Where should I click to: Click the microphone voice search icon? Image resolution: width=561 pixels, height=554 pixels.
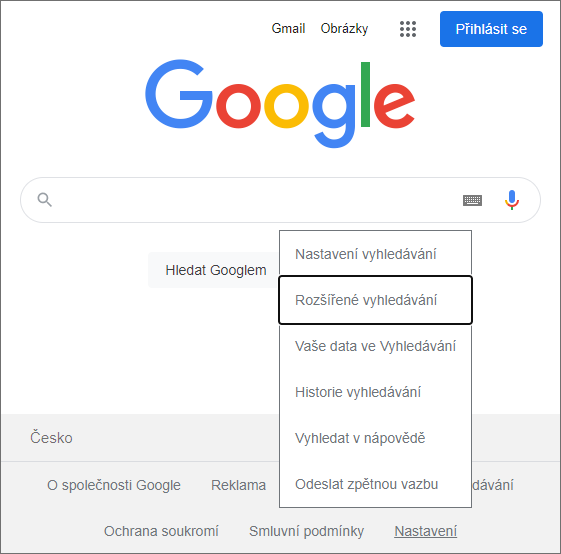tap(512, 200)
